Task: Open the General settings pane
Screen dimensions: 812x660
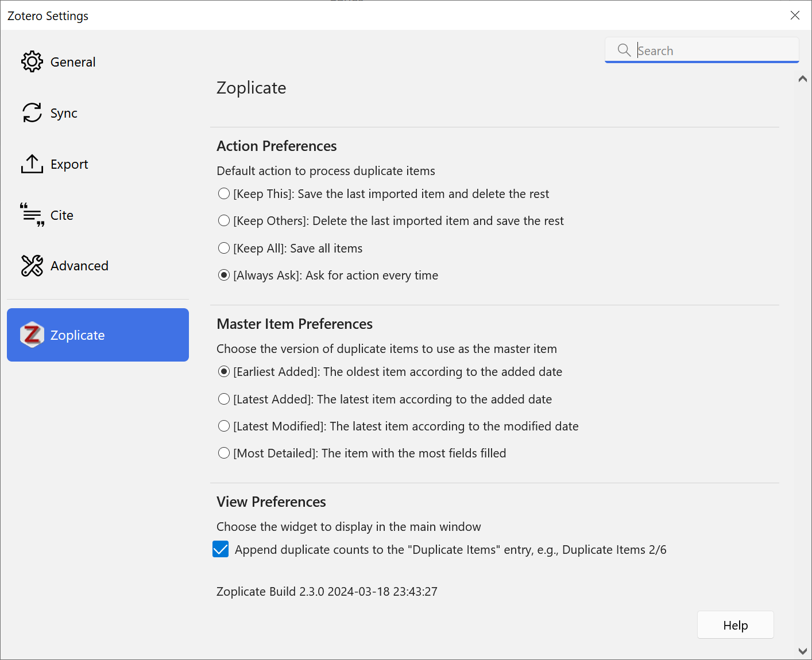Action: pyautogui.click(x=98, y=61)
